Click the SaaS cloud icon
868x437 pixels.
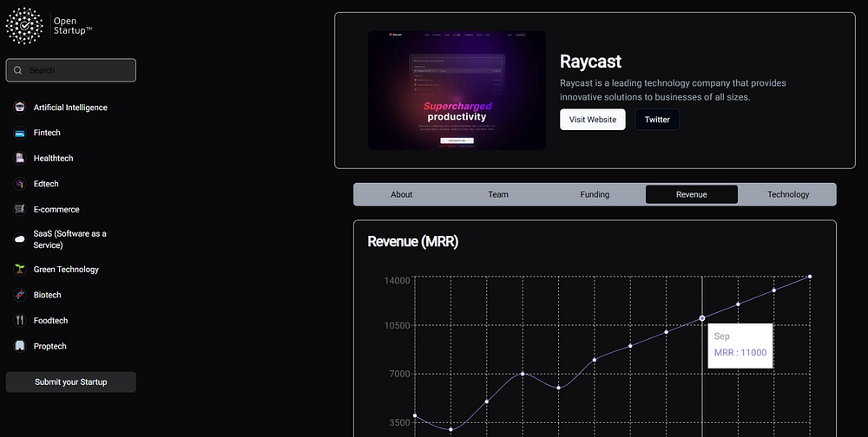pyautogui.click(x=20, y=239)
